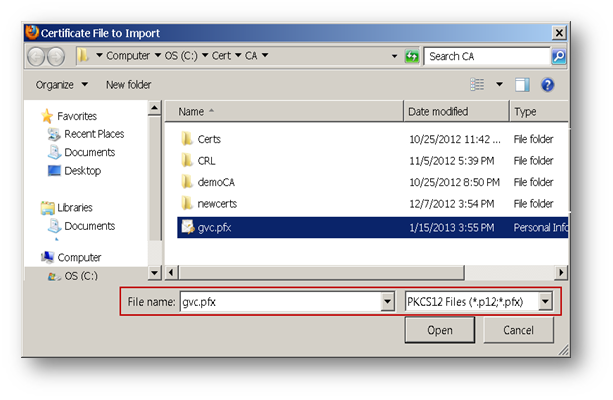This screenshot has height=400, width=613.
Task: Select the demoCA folder
Action: 215,183
